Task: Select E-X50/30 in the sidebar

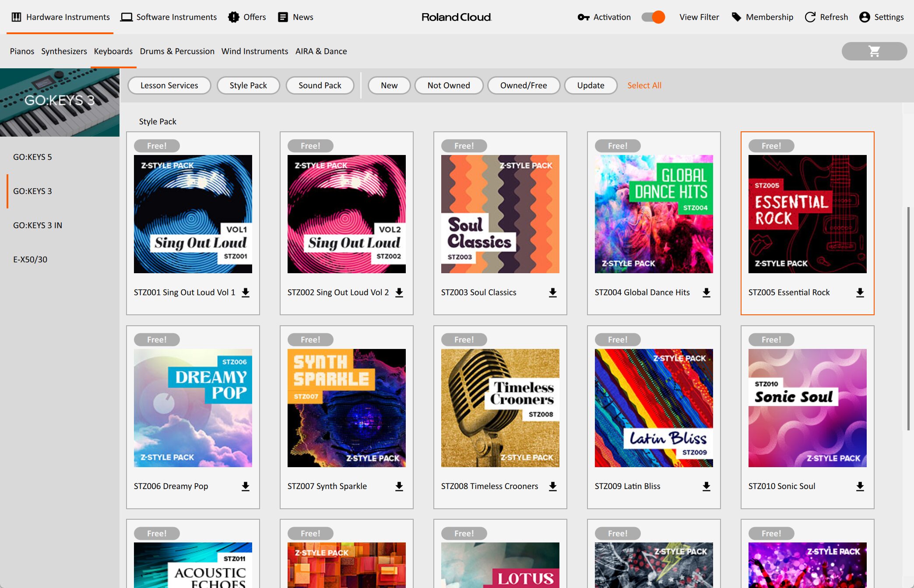Action: coord(60,259)
